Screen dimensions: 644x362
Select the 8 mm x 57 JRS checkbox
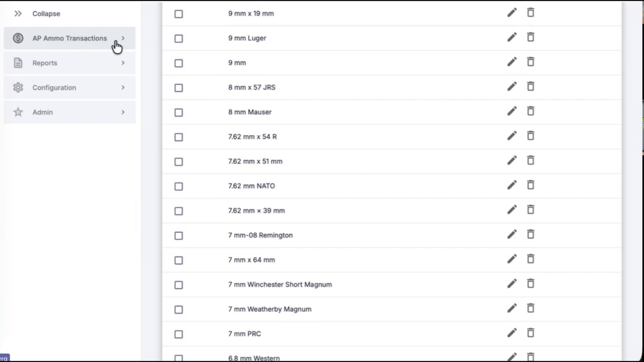click(179, 88)
